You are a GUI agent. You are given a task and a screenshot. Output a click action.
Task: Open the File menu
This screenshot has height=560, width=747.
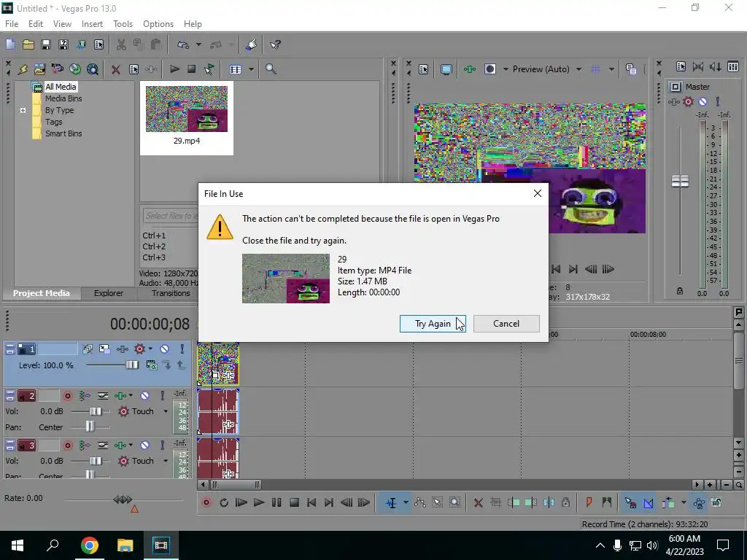pyautogui.click(x=12, y=24)
